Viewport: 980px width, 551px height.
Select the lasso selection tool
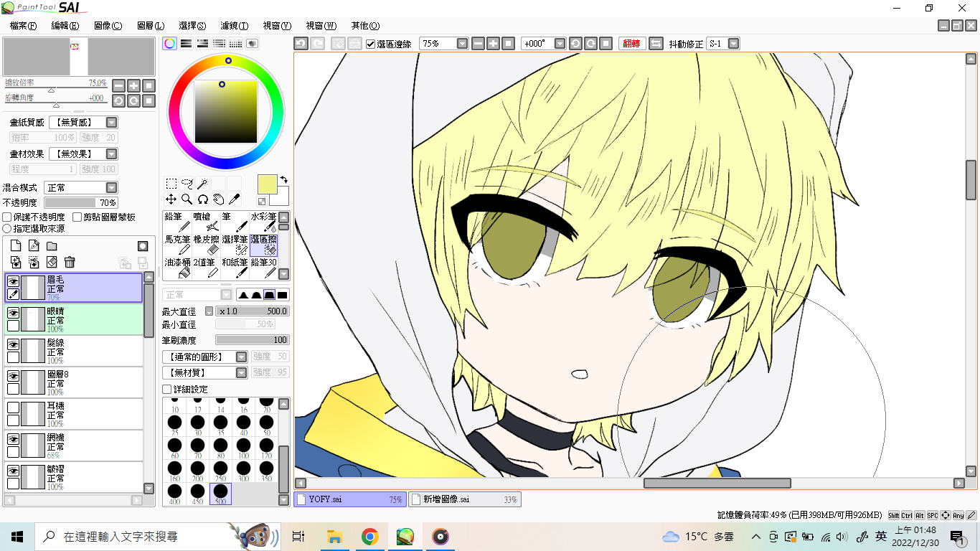pyautogui.click(x=187, y=183)
